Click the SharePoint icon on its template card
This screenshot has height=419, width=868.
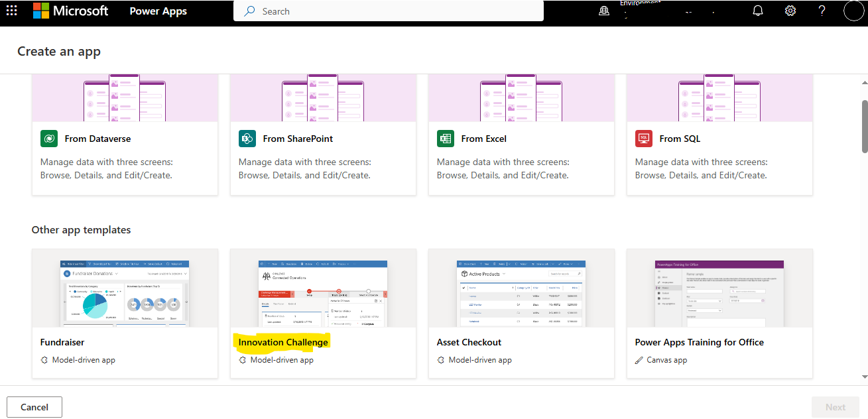coord(247,139)
